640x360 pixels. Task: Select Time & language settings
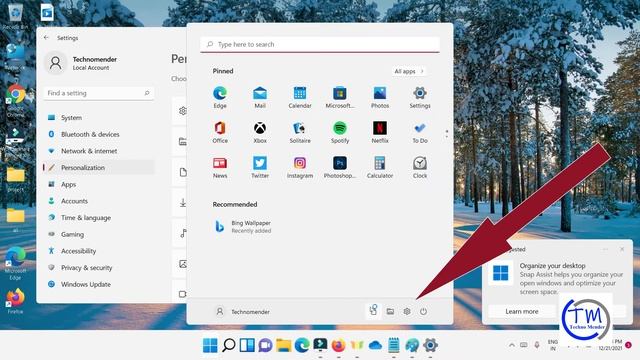point(98,218)
